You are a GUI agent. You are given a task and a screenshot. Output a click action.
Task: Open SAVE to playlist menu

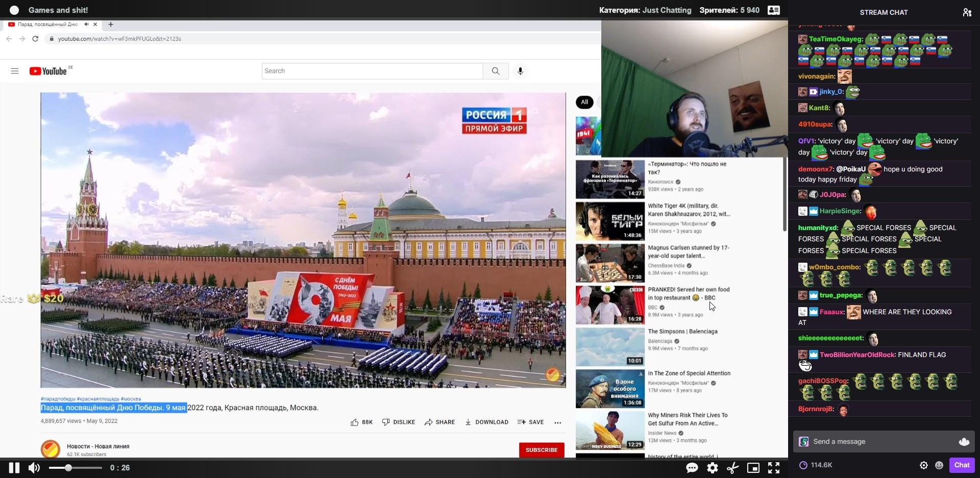[x=530, y=422]
